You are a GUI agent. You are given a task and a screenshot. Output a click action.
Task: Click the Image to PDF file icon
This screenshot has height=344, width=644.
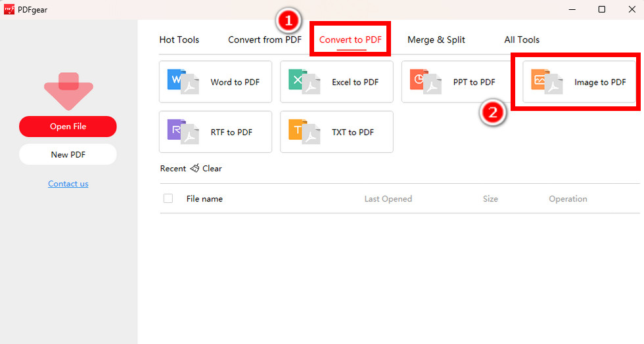pyautogui.click(x=547, y=81)
